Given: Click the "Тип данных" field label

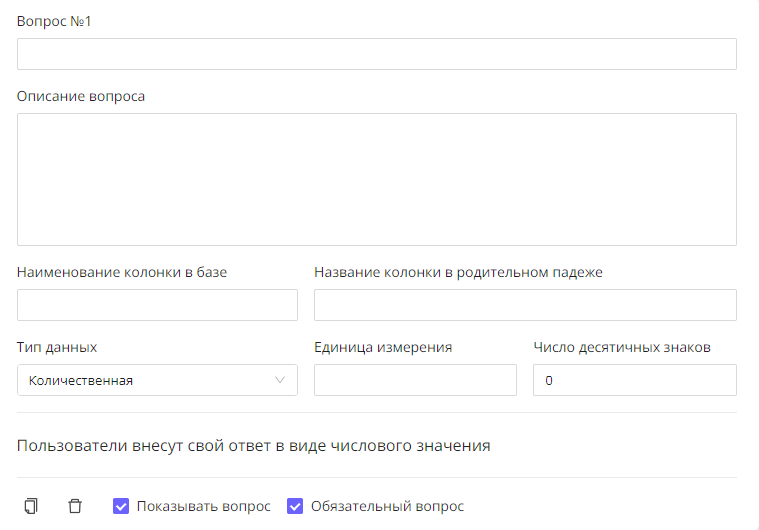Looking at the screenshot, I should (x=57, y=347).
